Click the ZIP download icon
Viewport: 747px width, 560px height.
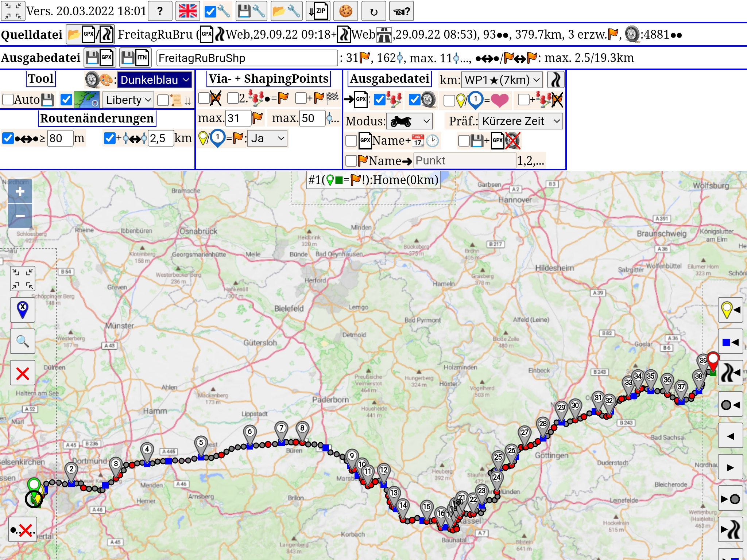pyautogui.click(x=317, y=11)
